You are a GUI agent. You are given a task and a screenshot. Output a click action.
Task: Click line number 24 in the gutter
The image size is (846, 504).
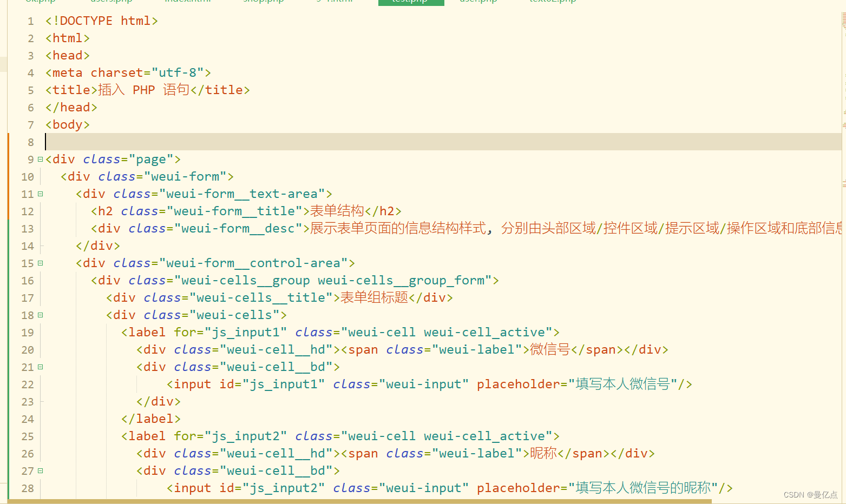click(28, 419)
